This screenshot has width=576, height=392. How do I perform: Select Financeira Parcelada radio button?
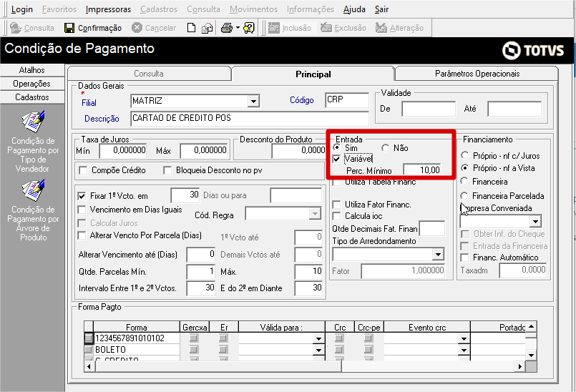pos(464,196)
